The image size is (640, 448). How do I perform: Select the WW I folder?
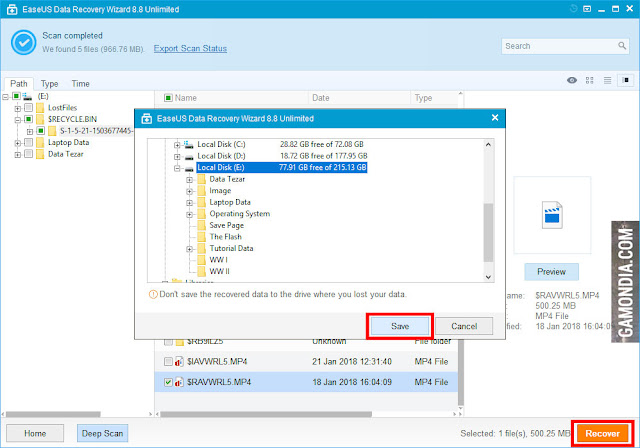coord(218,260)
